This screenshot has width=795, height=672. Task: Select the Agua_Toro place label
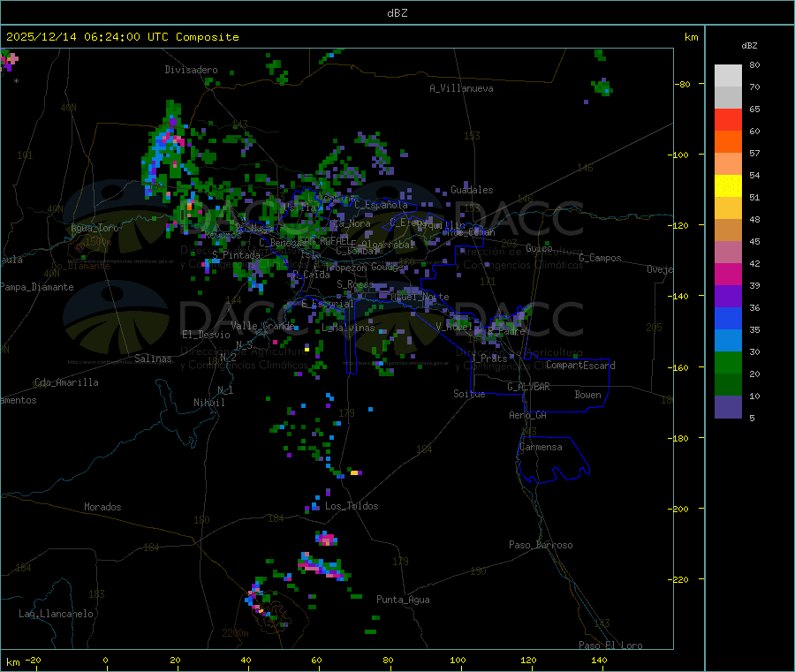point(95,228)
